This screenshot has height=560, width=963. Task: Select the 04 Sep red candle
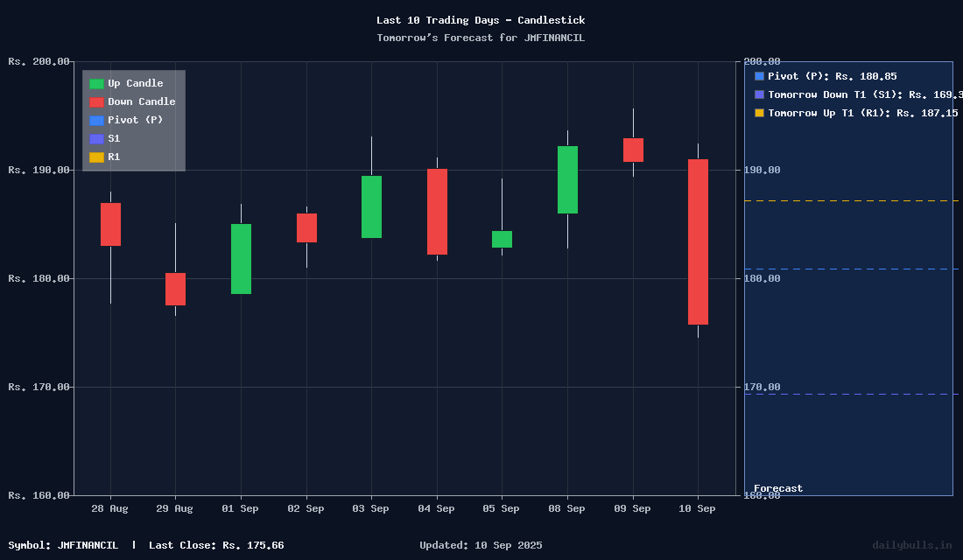[x=437, y=211]
